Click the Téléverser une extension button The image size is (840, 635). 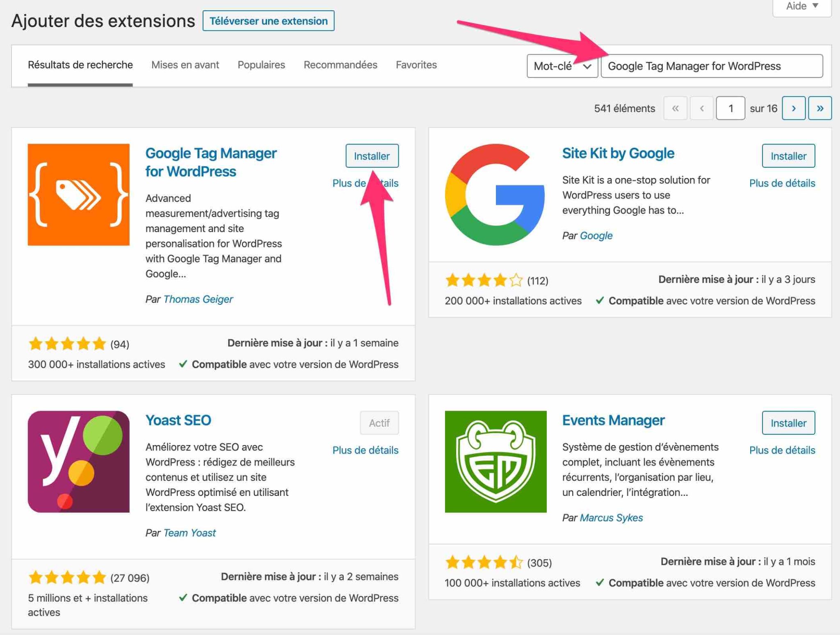(x=268, y=21)
